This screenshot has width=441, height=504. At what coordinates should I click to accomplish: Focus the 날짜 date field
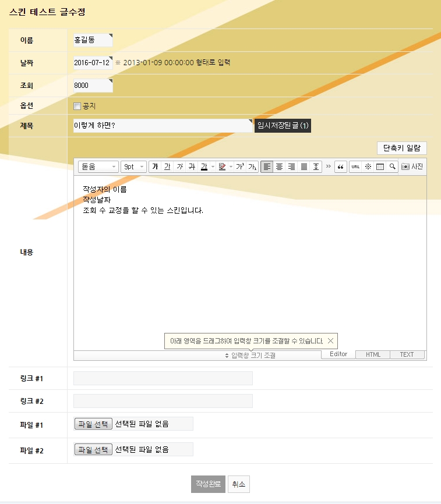tap(93, 63)
